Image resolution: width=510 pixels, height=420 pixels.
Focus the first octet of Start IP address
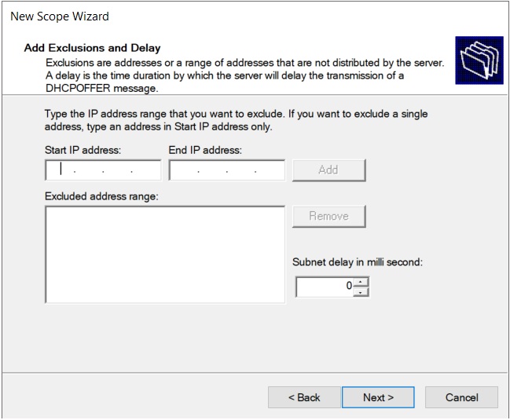tap(61, 170)
